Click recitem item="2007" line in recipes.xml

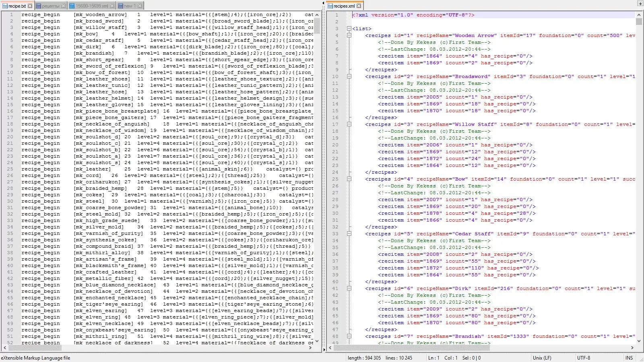pos(455,200)
